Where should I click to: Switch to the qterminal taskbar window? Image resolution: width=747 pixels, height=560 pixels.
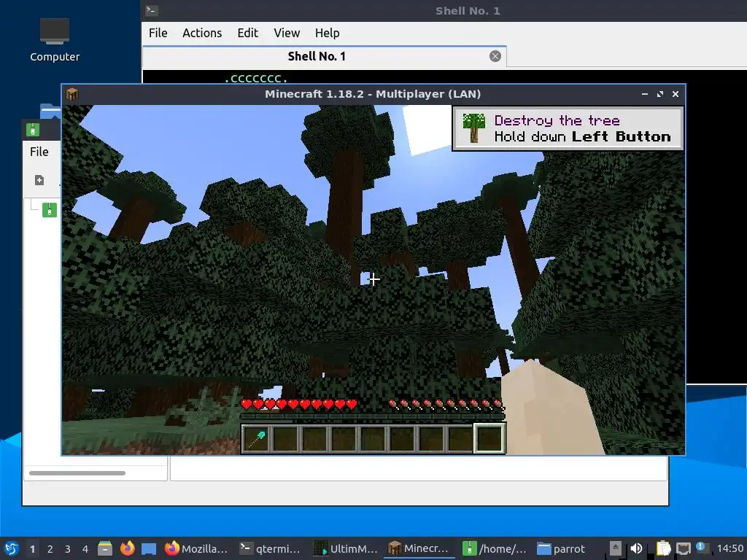pyautogui.click(x=270, y=548)
